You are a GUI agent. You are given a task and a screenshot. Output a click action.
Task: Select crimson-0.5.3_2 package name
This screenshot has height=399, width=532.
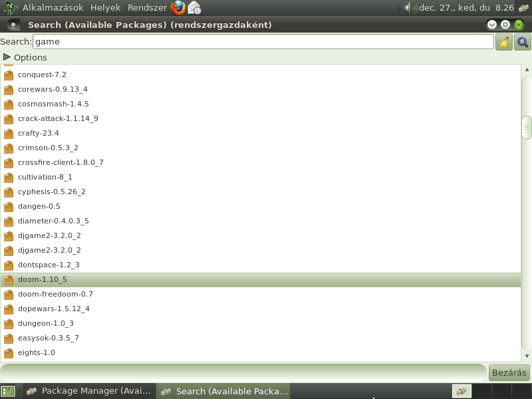point(48,148)
